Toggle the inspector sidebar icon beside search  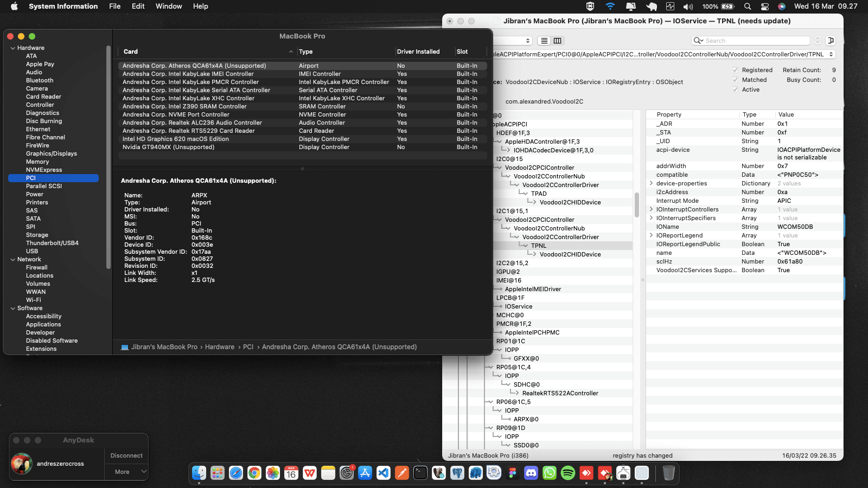(831, 41)
